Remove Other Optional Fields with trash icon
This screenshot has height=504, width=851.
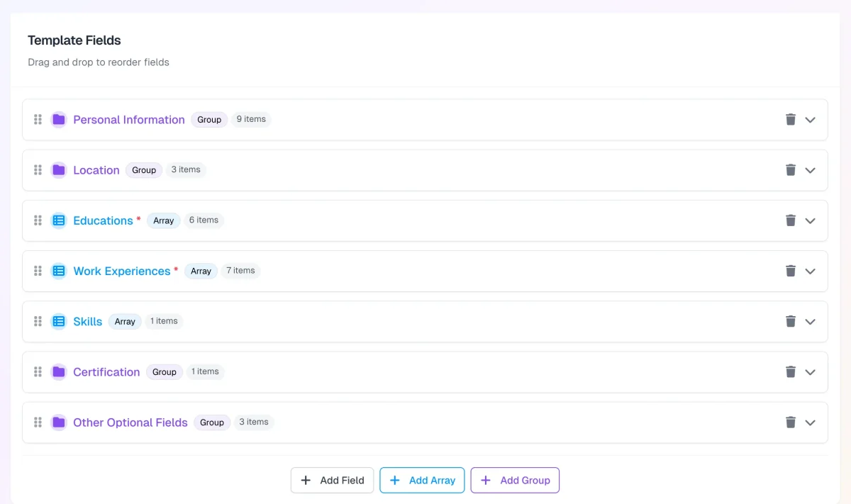point(790,422)
